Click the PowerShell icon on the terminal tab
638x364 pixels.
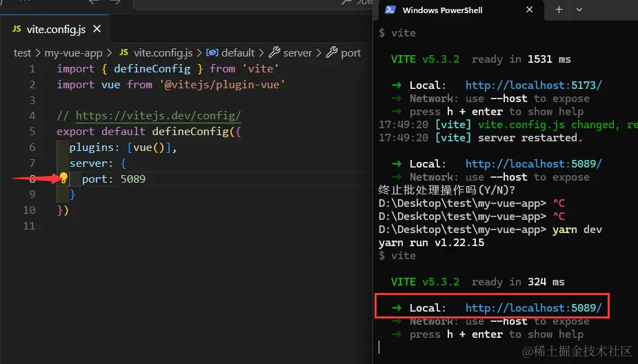[x=390, y=10]
